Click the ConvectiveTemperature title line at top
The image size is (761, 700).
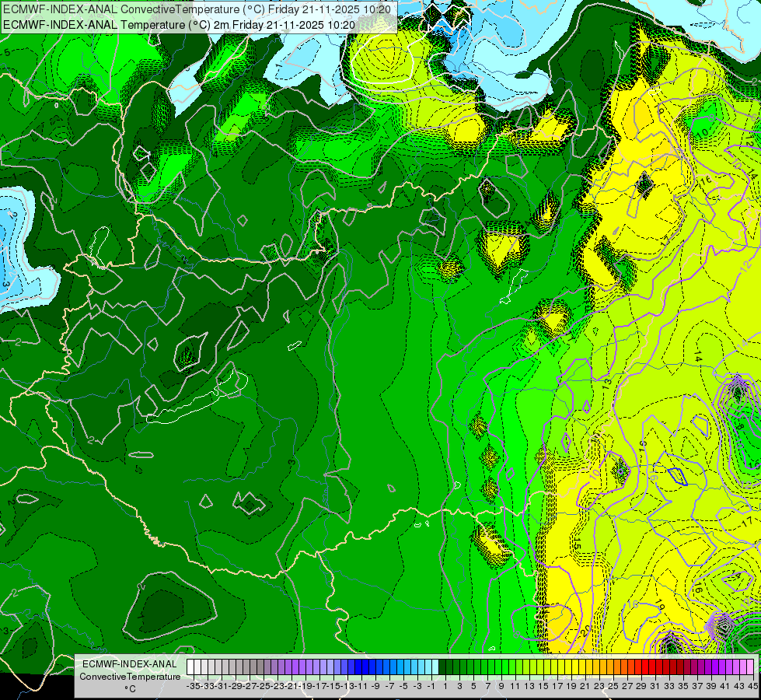tap(197, 9)
